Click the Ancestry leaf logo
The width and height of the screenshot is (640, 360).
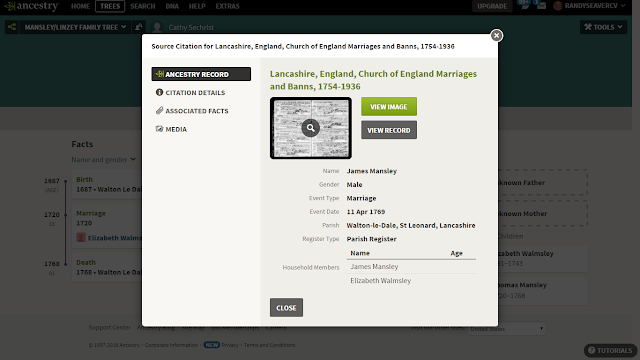(32, 6)
